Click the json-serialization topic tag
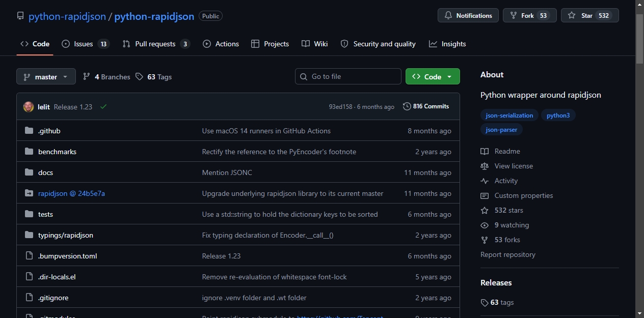The image size is (644, 318). (x=509, y=115)
